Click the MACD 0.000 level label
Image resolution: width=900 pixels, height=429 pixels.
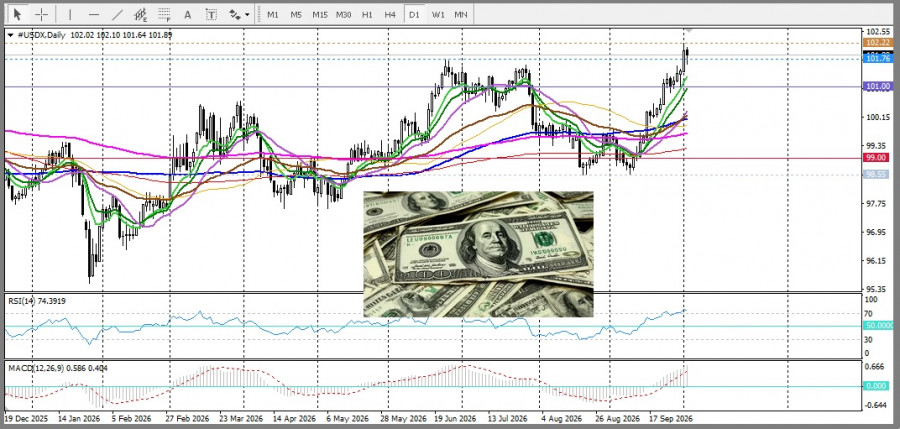[876, 386]
